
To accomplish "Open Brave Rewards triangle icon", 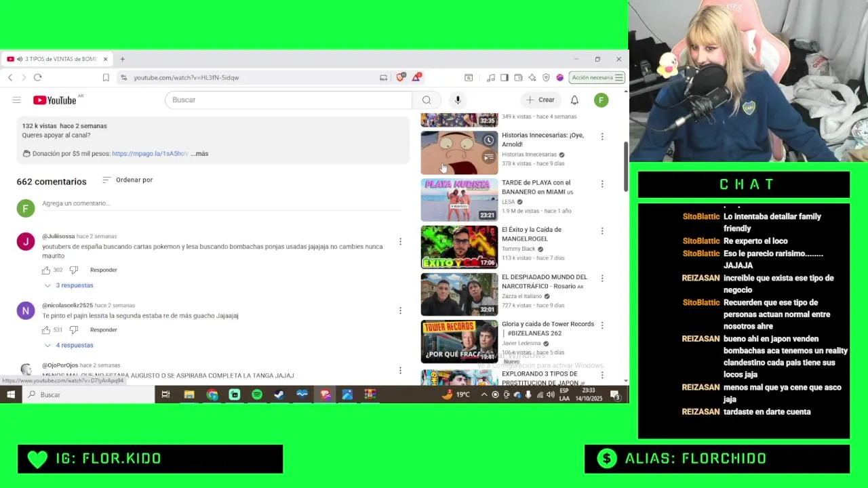I will tap(416, 77).
